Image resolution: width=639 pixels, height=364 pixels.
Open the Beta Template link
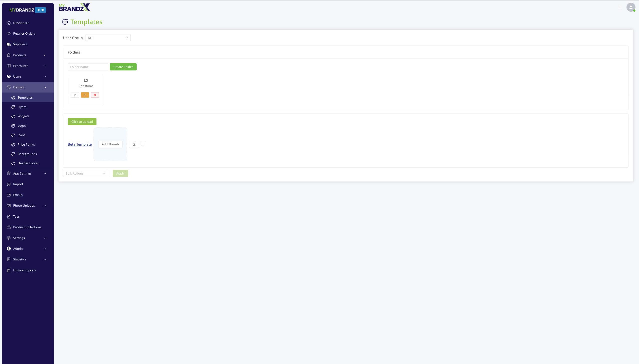point(80,144)
